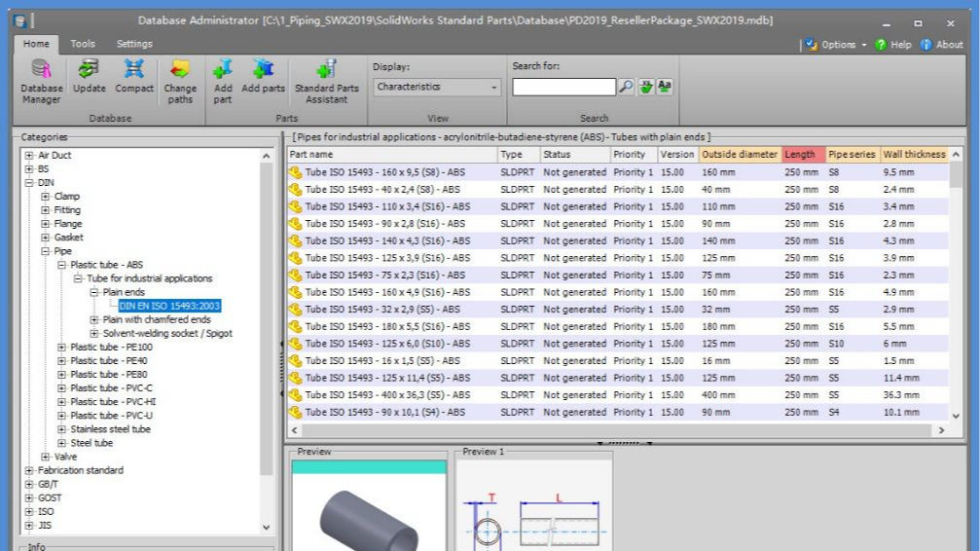
Task: Open the Database Manager tool
Action: point(41,82)
